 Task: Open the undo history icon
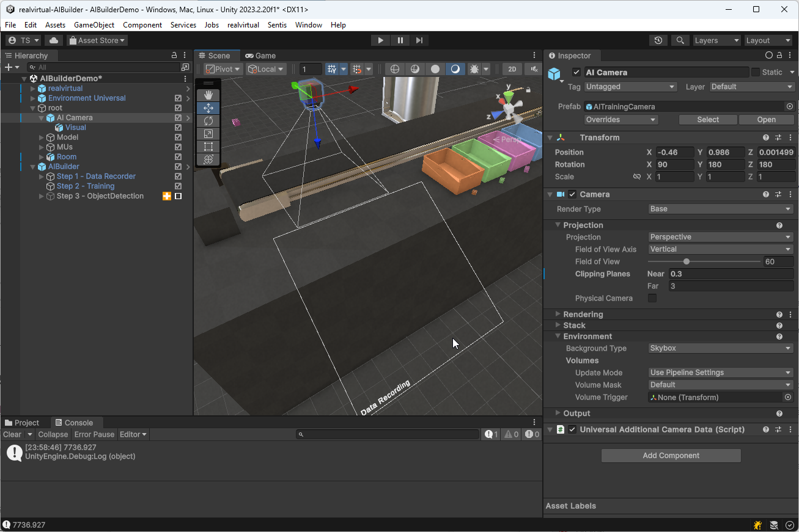point(658,40)
